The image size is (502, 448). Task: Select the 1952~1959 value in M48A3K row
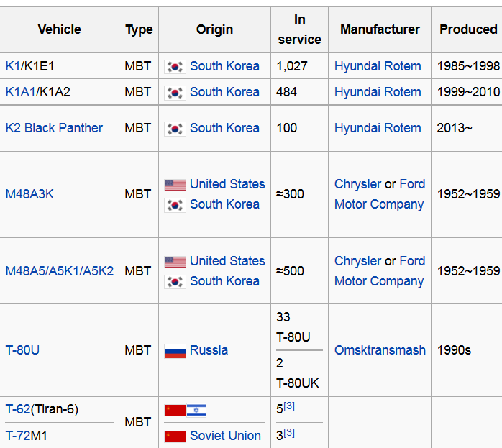(x=468, y=194)
